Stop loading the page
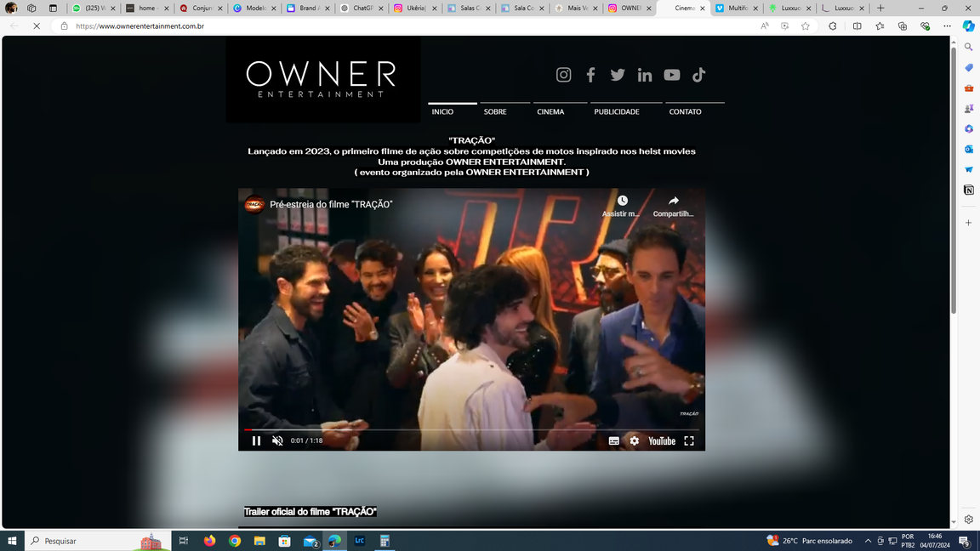 point(37,26)
